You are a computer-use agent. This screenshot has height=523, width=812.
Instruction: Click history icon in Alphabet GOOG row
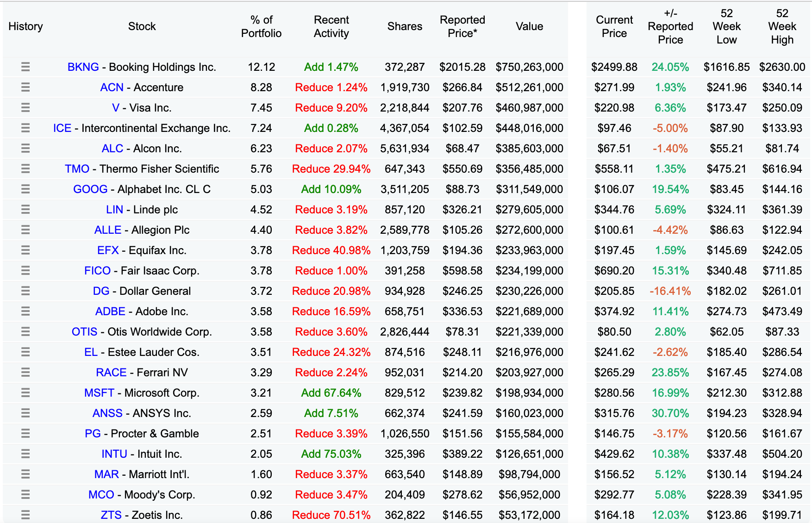25,189
